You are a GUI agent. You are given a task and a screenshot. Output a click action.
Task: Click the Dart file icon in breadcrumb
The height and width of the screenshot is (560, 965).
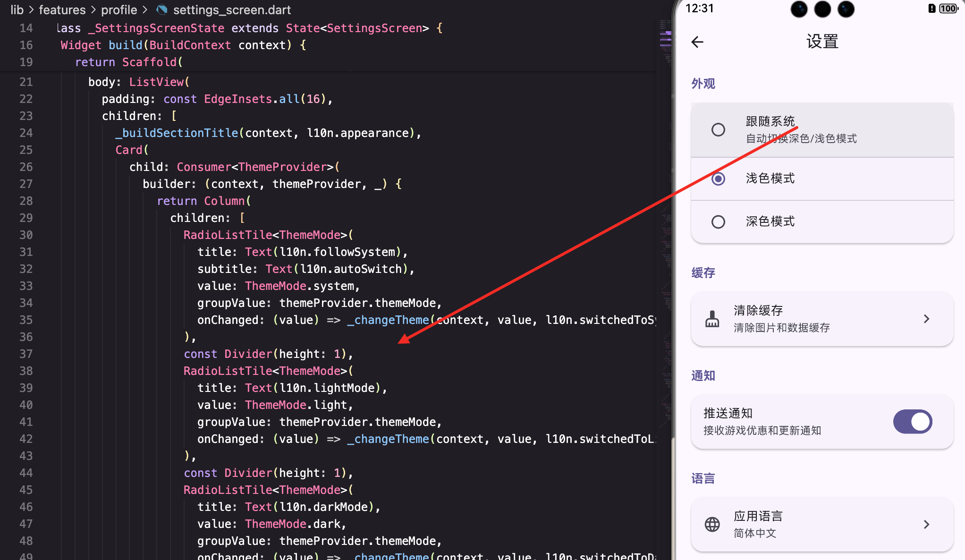[x=162, y=9]
